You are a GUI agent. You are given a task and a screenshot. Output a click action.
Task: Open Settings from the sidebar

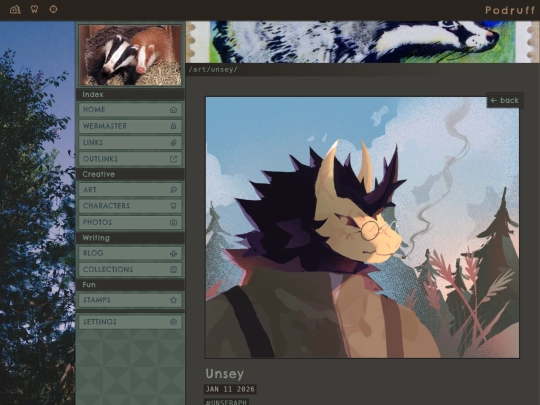pos(130,322)
